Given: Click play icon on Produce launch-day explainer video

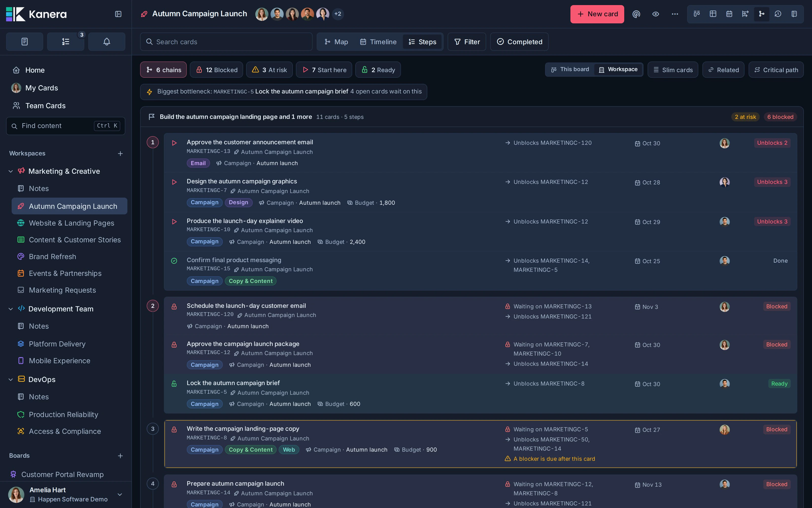Looking at the screenshot, I should pos(174,222).
